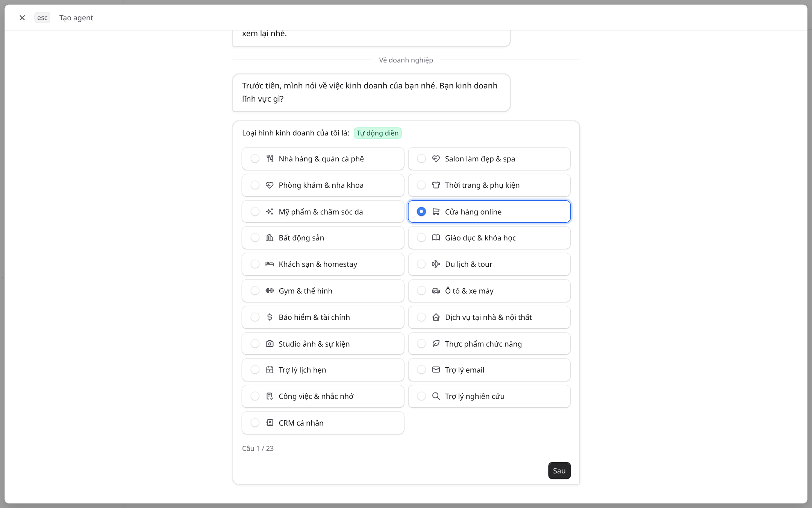The height and width of the screenshot is (508, 812).
Task: Click the sparkles icon for Mỹ phẩm
Action: pos(270,211)
